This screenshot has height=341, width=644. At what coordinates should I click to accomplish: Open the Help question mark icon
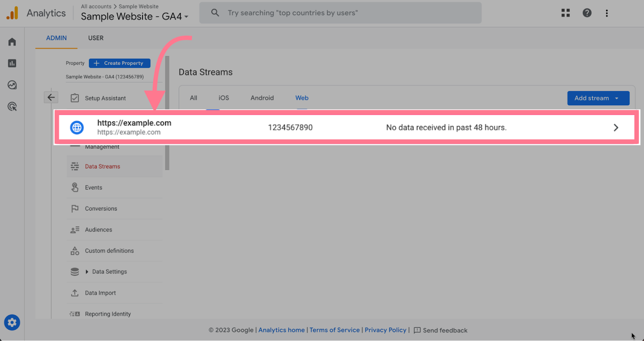point(587,12)
